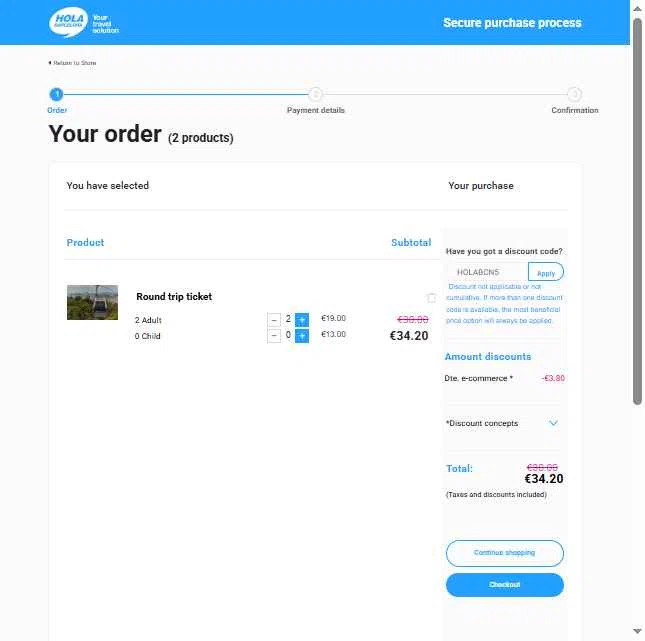The height and width of the screenshot is (641, 645).
Task: Open the Round trip ticket title
Action: pos(174,296)
